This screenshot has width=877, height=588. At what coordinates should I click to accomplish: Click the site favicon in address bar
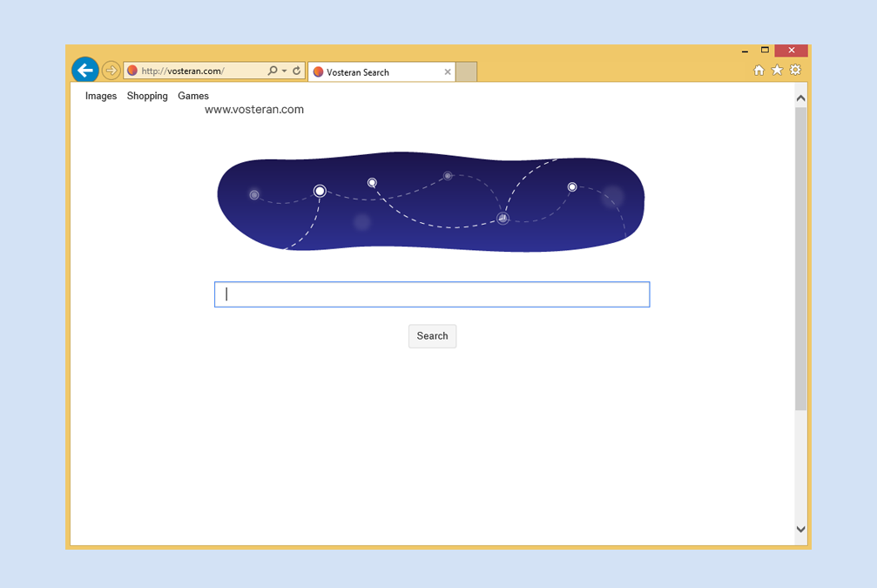pyautogui.click(x=132, y=71)
